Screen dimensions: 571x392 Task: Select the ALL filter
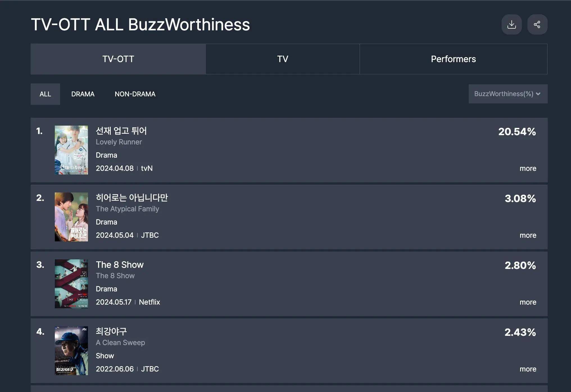click(x=45, y=94)
